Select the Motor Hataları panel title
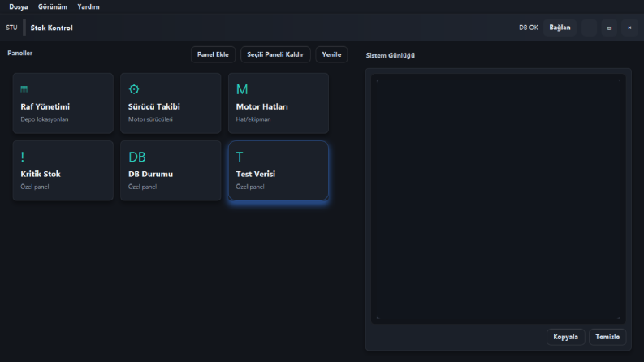The image size is (644, 362). point(262,106)
